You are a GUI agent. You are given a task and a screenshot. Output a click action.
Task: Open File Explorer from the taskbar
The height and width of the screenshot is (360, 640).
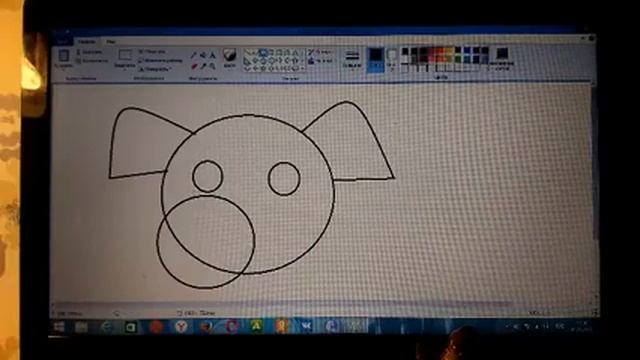pos(81,327)
